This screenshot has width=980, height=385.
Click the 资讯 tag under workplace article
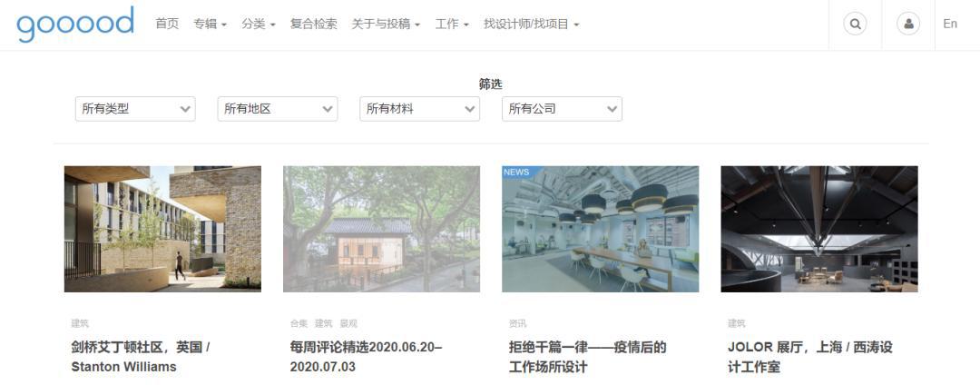517,324
